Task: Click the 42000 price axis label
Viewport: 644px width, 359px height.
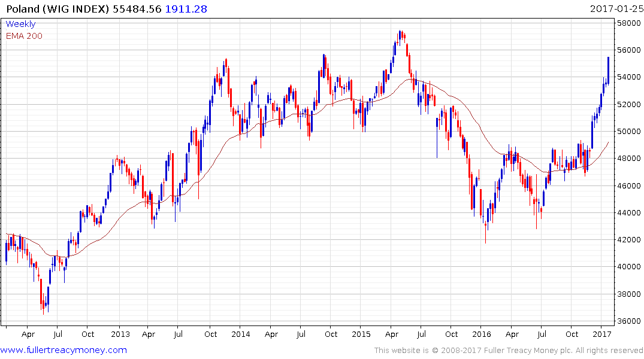Action: click(x=629, y=239)
